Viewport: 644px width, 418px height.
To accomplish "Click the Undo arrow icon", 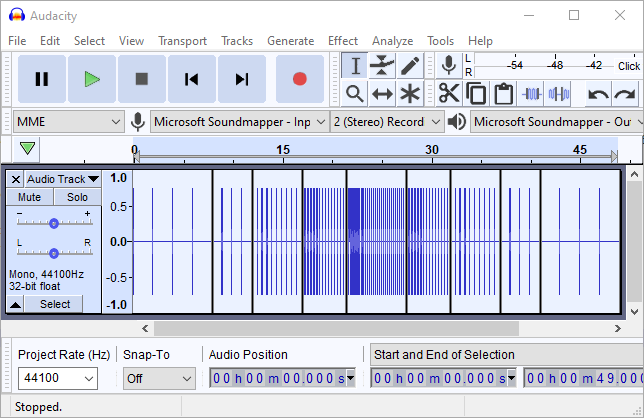I will click(598, 94).
